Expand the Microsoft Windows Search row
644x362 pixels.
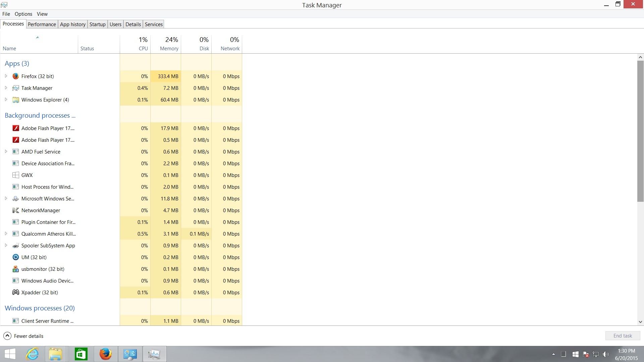(x=6, y=198)
